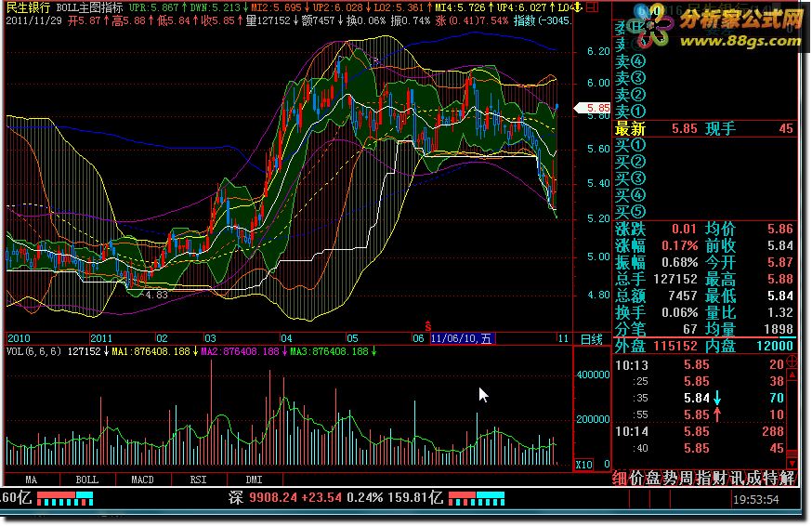Click the Shenzhen index 9908.24 in the status bar

coord(273,498)
